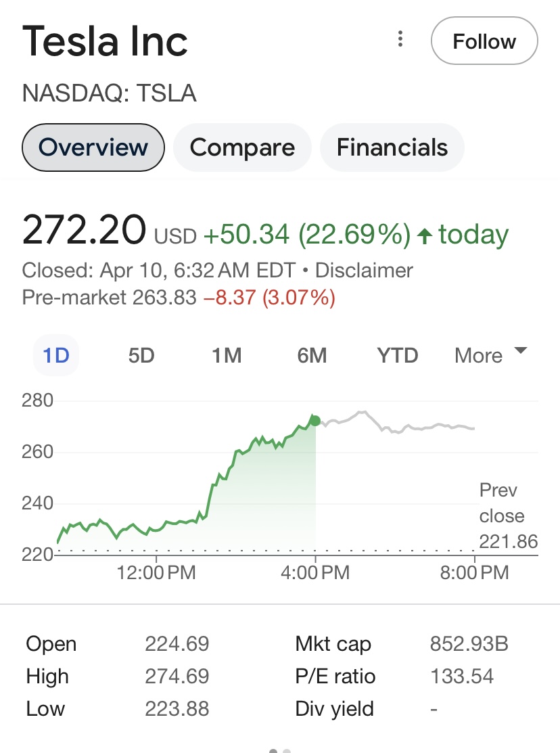The height and width of the screenshot is (753, 560).
Task: Click the dropdown arrow beside More
Action: 520,350
